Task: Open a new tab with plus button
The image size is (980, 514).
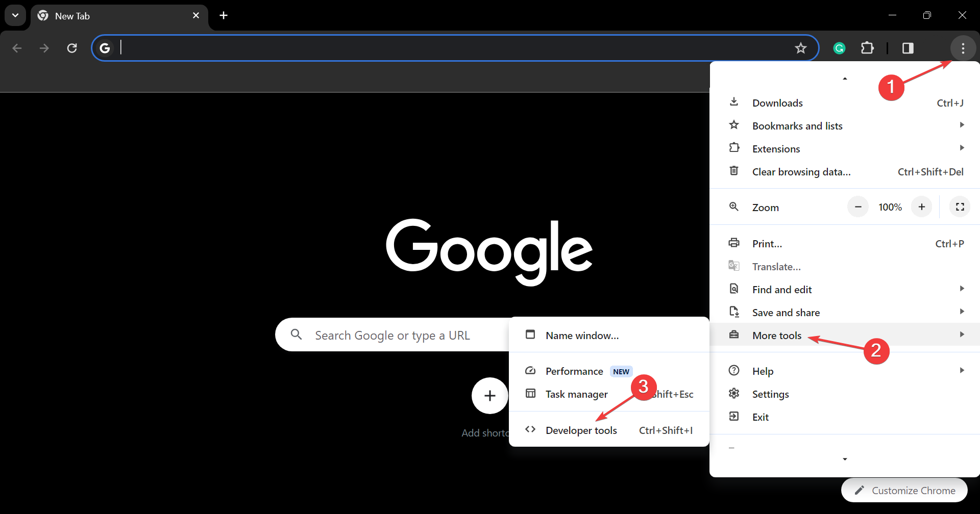Action: (224, 15)
